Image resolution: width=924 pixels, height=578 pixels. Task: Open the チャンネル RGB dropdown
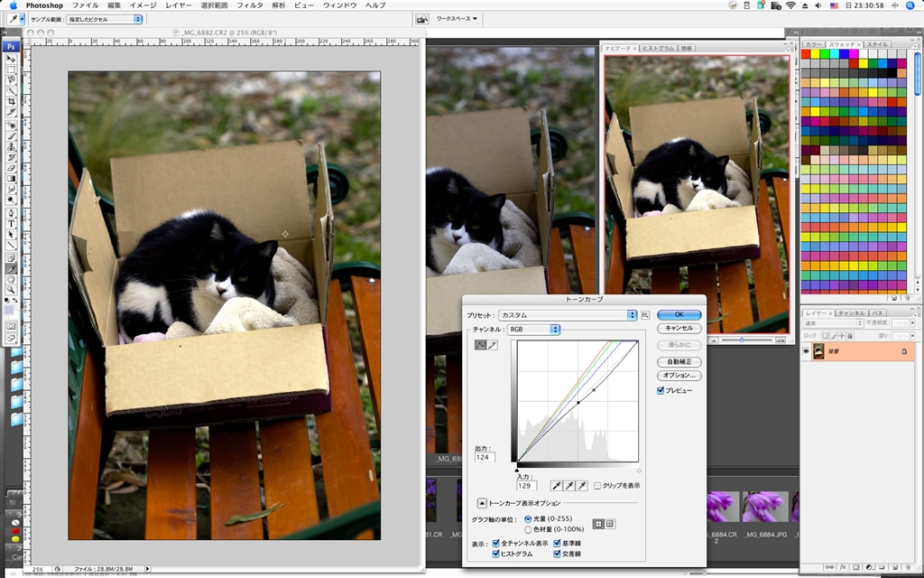(533, 330)
